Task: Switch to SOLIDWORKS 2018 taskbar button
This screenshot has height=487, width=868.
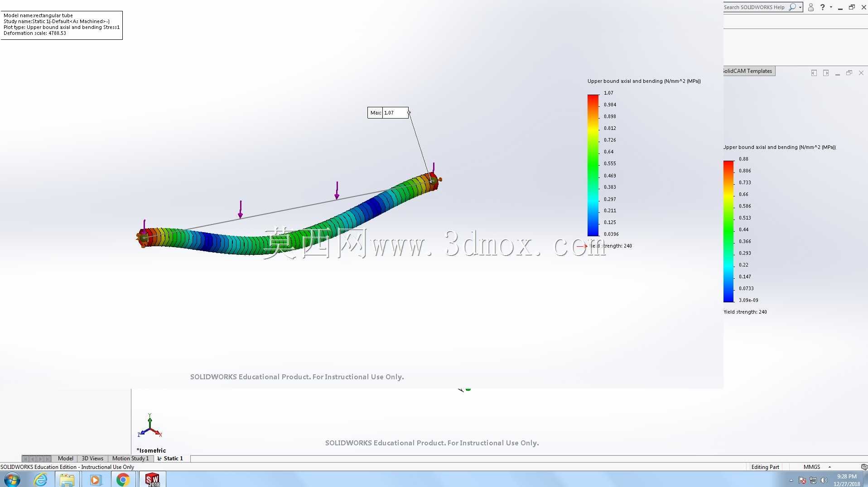Action: coord(152,479)
